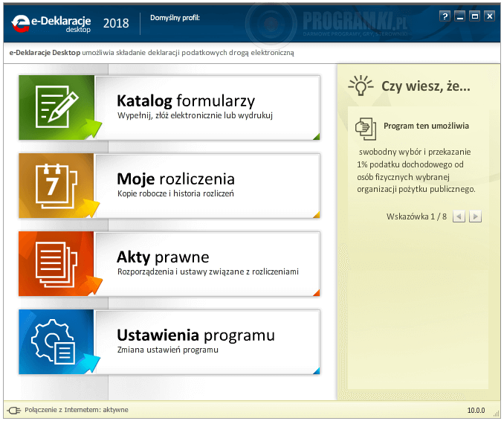Click the plug connection status icon
Image resolution: width=504 pixels, height=424 pixels.
click(14, 410)
